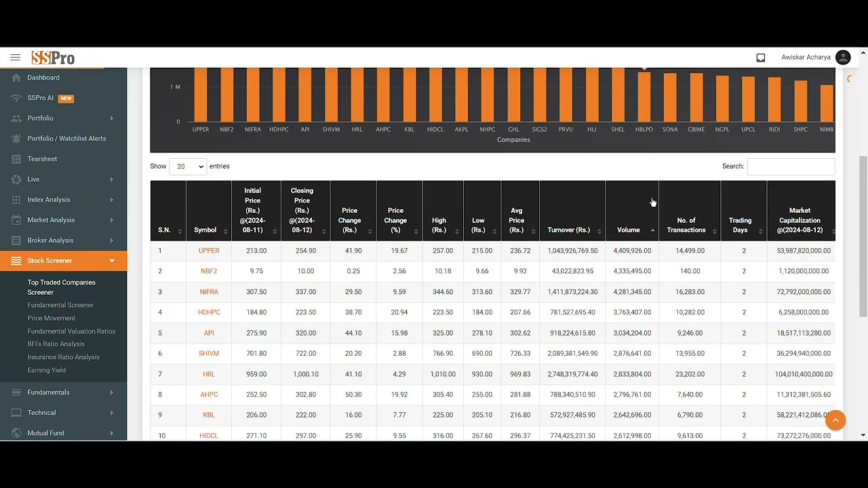The height and width of the screenshot is (488, 868).
Task: Expand the Portfolio submenu arrow
Action: pyautogui.click(x=112, y=118)
